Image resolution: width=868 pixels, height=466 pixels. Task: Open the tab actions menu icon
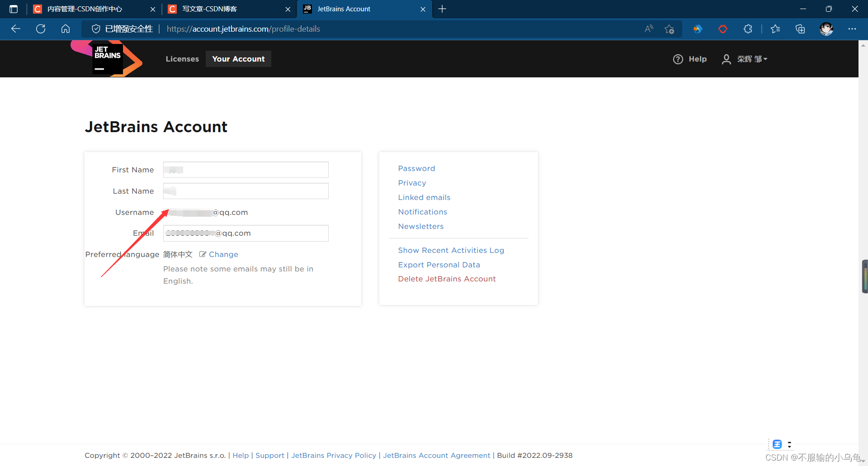pyautogui.click(x=14, y=9)
